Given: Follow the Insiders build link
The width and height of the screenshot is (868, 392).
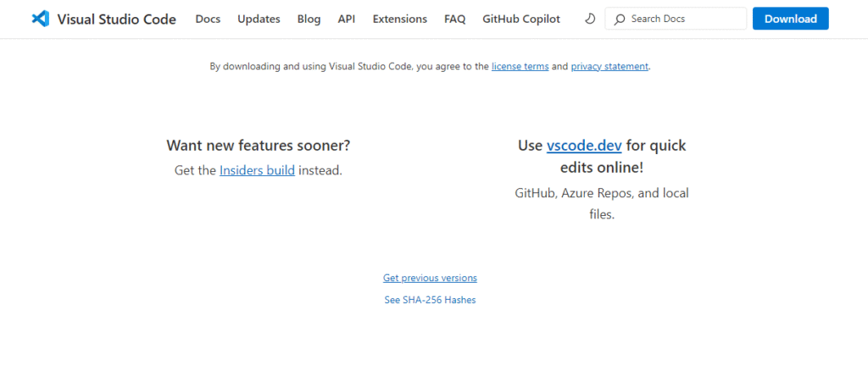Looking at the screenshot, I should [257, 170].
